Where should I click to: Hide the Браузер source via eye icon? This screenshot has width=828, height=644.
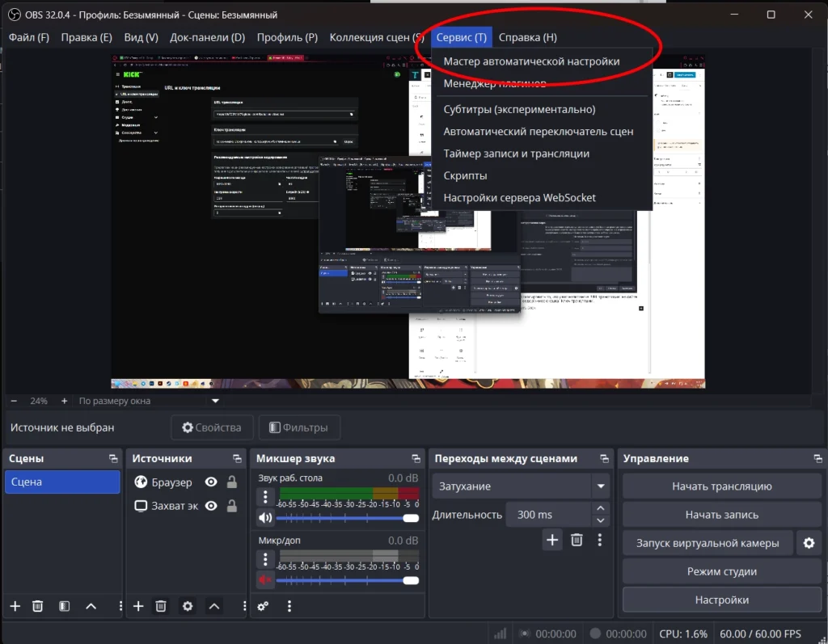click(x=211, y=482)
